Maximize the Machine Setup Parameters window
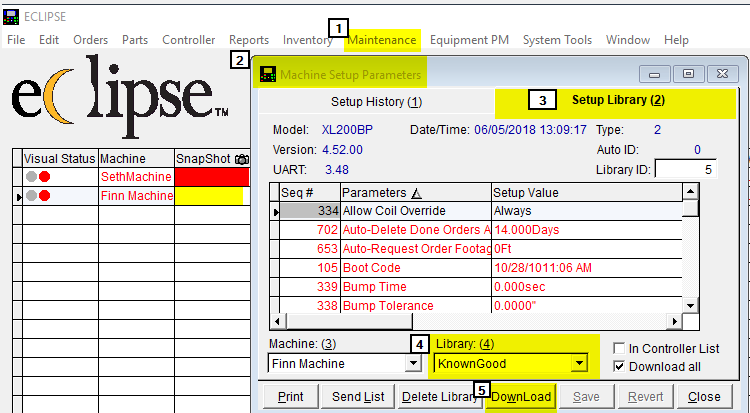The image size is (750, 413). pos(688,74)
